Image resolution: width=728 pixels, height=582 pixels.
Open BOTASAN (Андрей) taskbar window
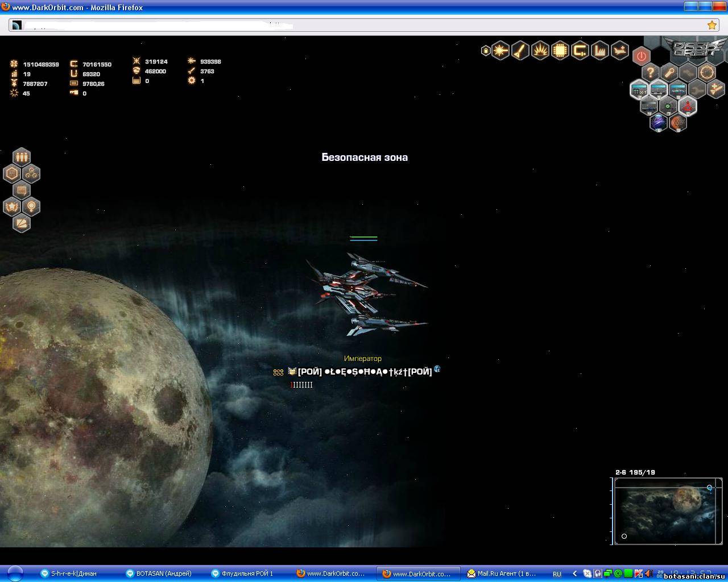point(164,573)
